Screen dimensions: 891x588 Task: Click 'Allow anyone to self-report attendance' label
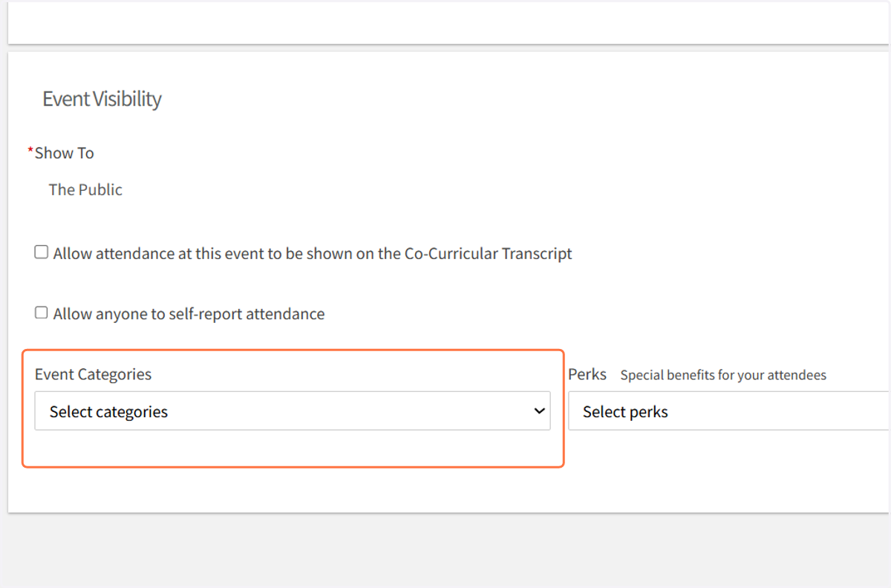(189, 314)
